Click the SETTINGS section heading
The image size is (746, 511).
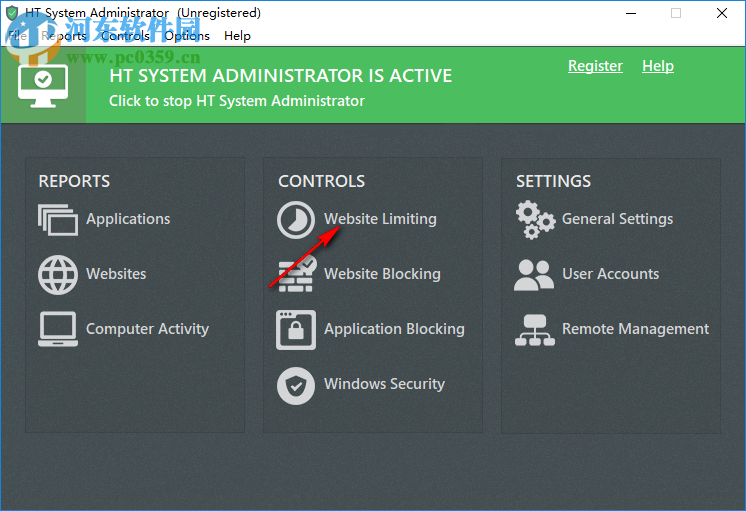point(554,181)
